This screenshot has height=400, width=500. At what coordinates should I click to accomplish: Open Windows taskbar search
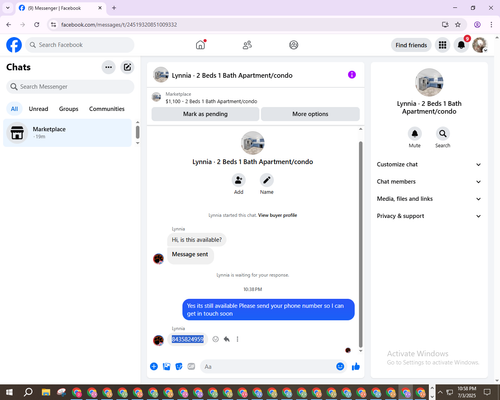[x=28, y=392]
